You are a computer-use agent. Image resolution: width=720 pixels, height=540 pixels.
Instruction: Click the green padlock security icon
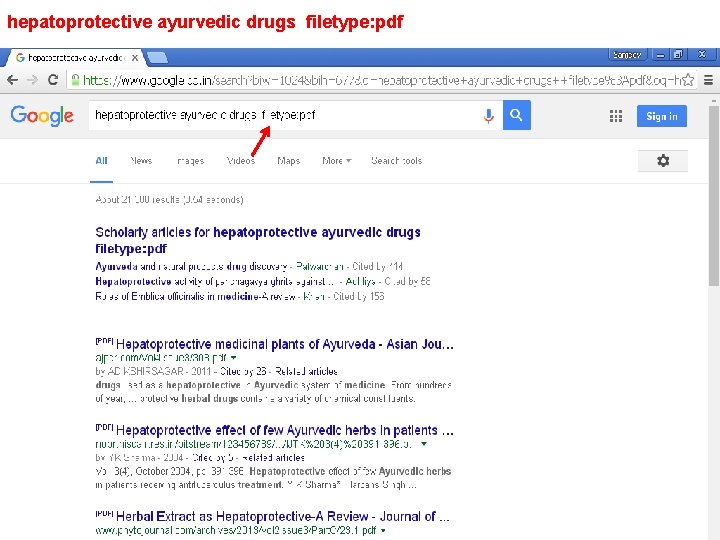[x=75, y=80]
